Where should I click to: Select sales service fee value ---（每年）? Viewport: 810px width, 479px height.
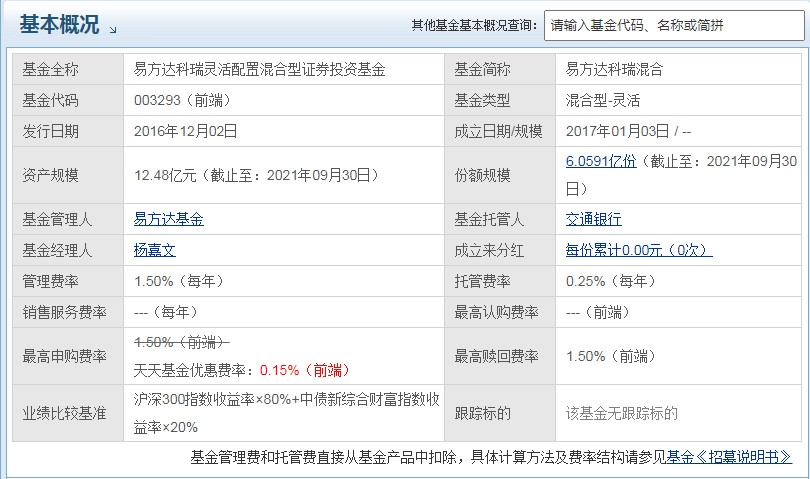click(x=166, y=312)
